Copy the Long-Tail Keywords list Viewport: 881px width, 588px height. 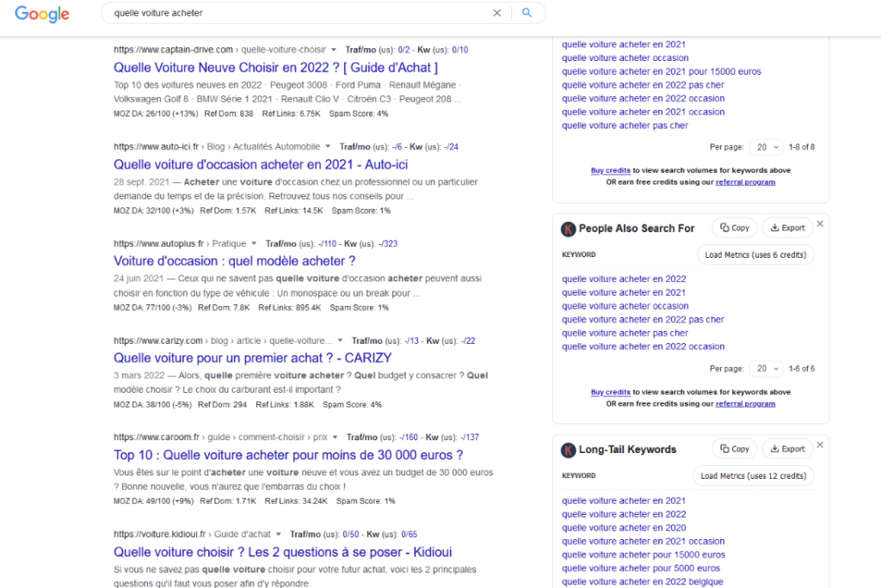[x=735, y=449]
